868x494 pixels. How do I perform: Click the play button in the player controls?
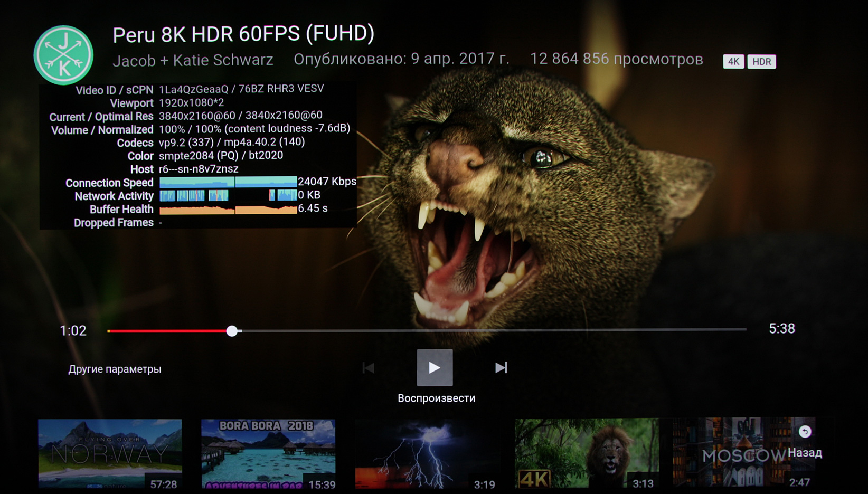(435, 367)
